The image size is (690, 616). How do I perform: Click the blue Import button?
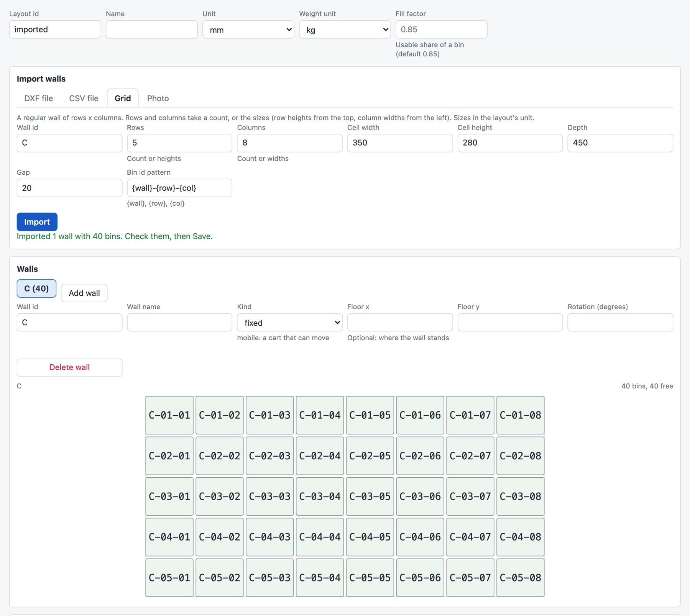[x=37, y=222]
